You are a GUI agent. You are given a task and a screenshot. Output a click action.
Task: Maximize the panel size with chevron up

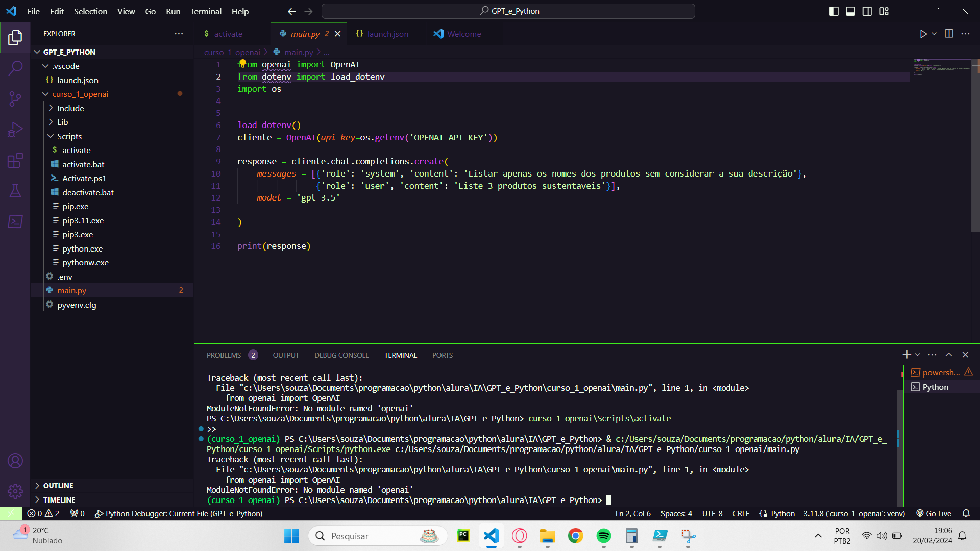pos(949,355)
